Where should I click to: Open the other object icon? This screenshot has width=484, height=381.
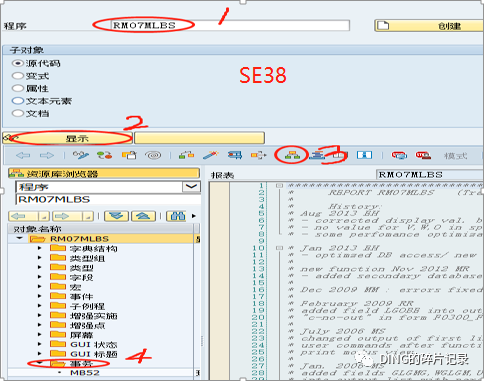(x=129, y=155)
